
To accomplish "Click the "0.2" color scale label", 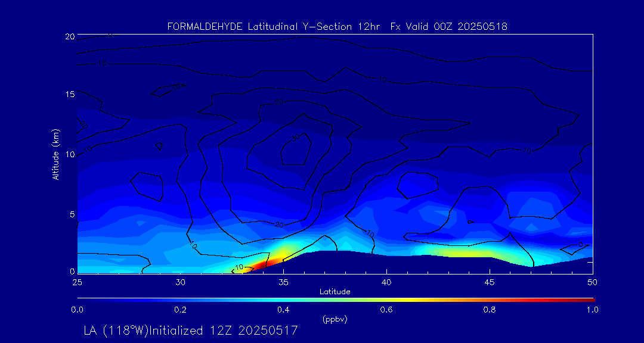I will click(180, 310).
